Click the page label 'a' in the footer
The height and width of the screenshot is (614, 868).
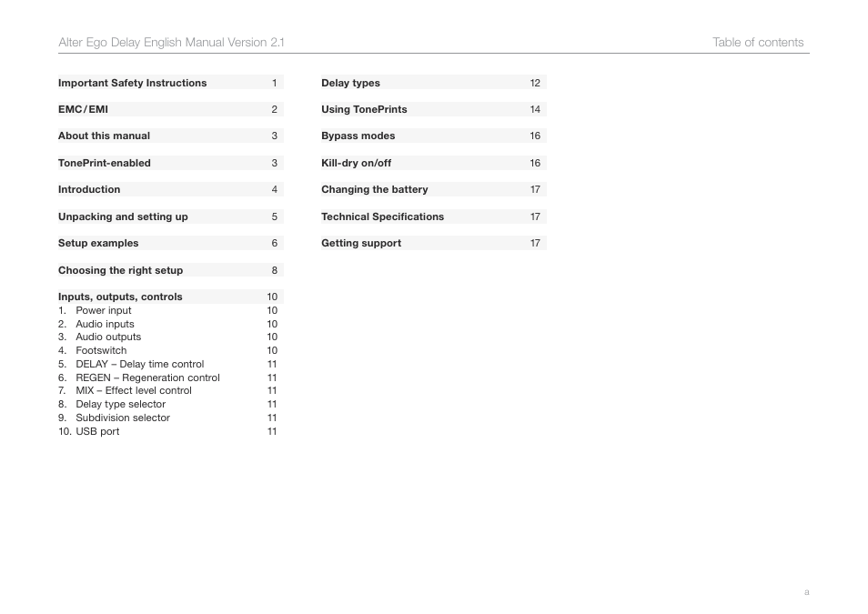[x=806, y=592]
